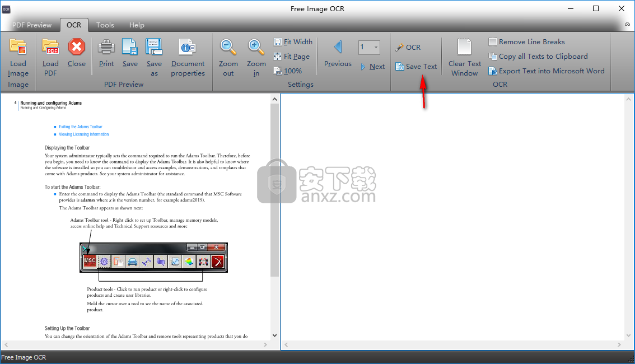Maximize the Free Image OCR window

point(596,8)
